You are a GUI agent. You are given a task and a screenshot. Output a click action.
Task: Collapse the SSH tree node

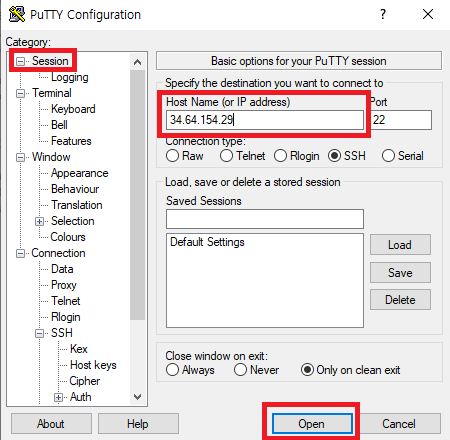coord(39,333)
